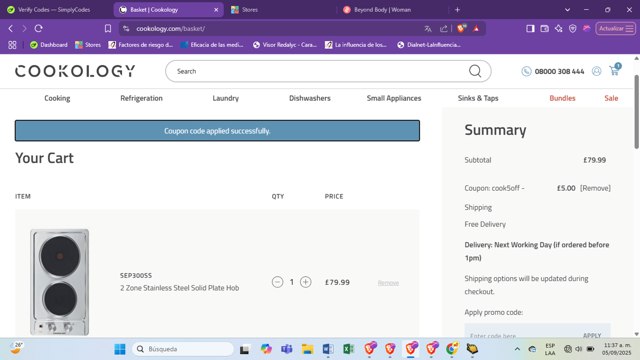Increase hob quantity with plus button

[305, 282]
